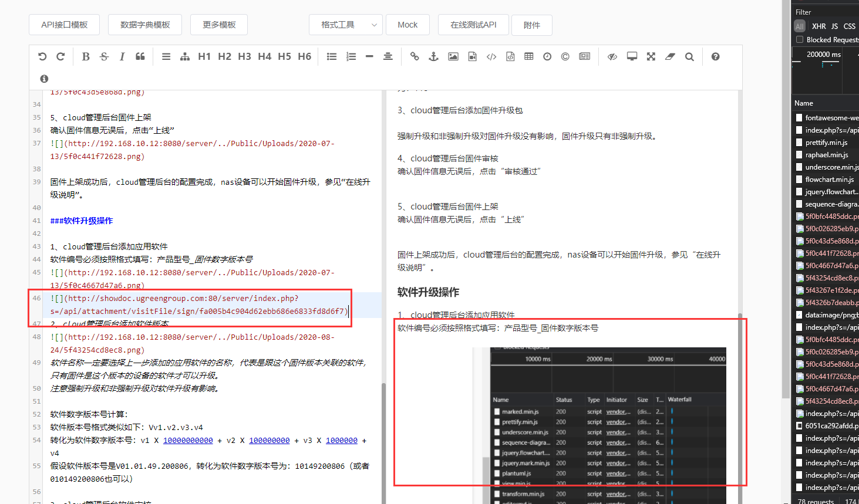
Task: Toggle preview pane with eye icon
Action: click(612, 57)
